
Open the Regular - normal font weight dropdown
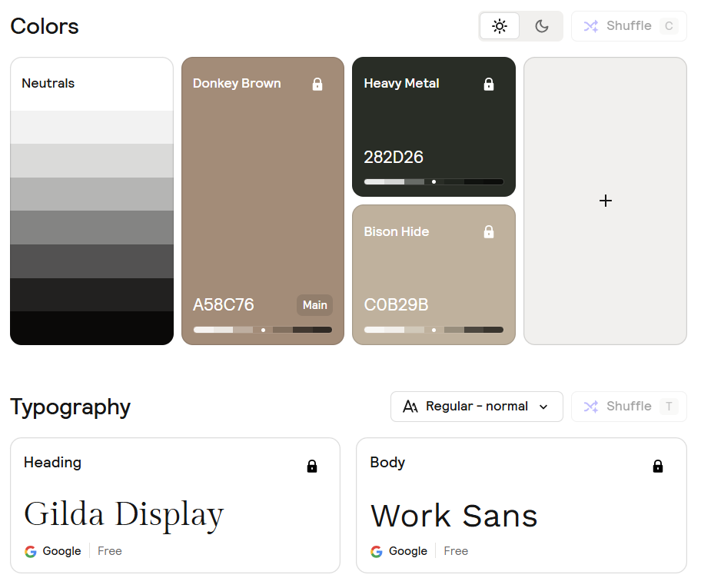(477, 407)
